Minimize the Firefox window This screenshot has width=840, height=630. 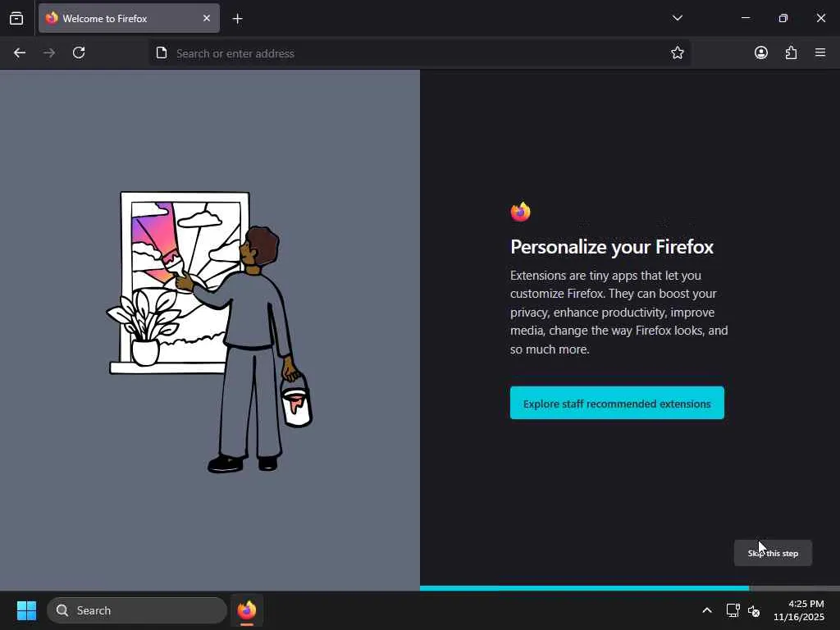(x=745, y=18)
